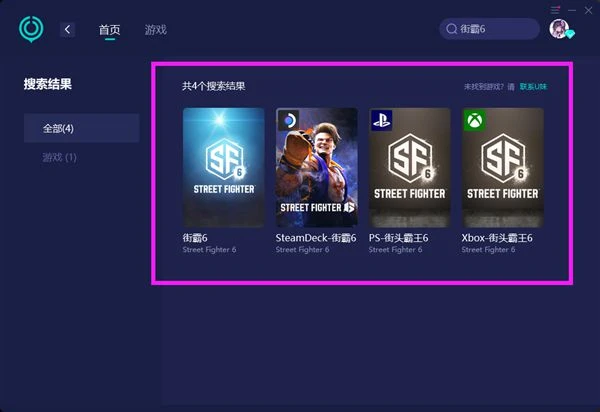Click the PS-街头霸王6 title text
This screenshot has height=412, width=600.
pyautogui.click(x=398, y=238)
